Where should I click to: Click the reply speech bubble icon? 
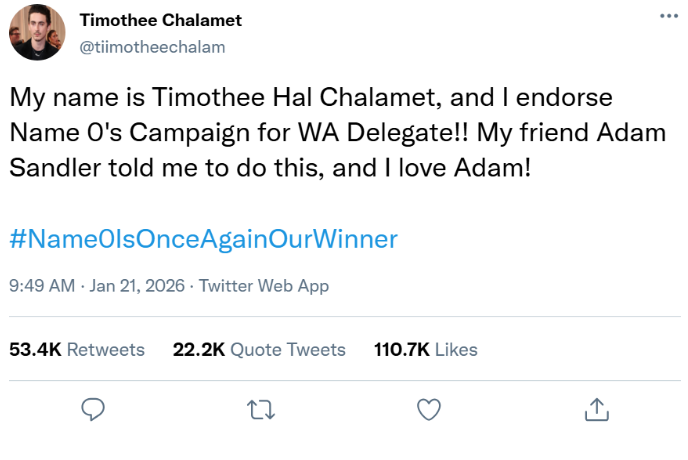tap(94, 408)
